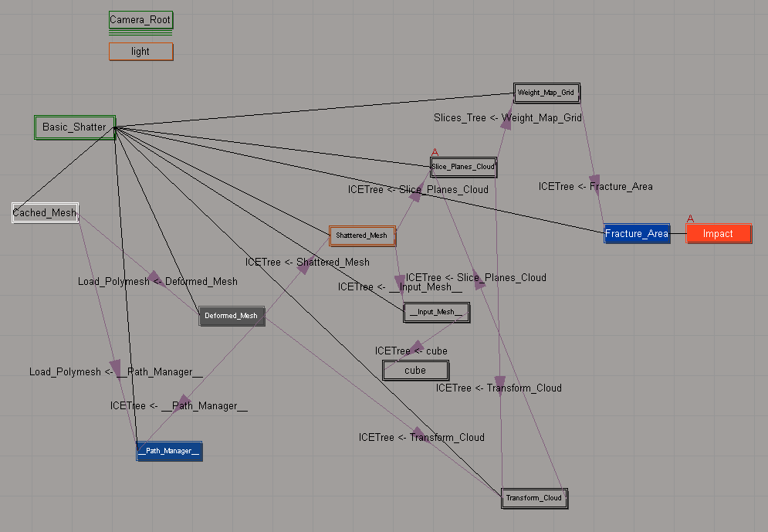Click the Basic_Shatter model node

point(74,127)
